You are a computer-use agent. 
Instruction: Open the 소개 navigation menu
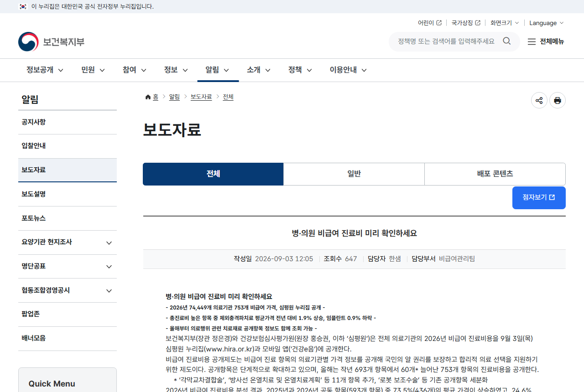click(259, 70)
